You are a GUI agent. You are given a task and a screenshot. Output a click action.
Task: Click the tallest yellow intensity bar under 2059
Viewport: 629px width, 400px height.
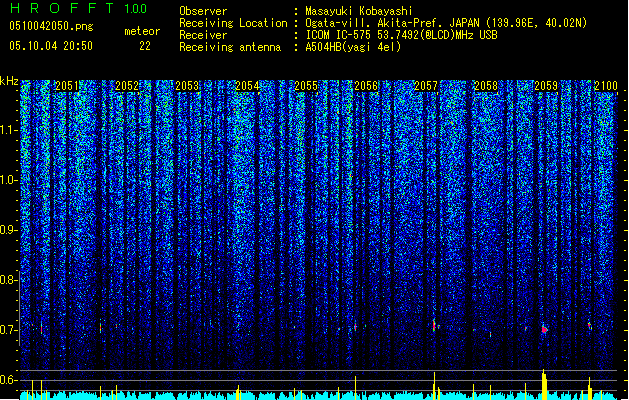544,384
